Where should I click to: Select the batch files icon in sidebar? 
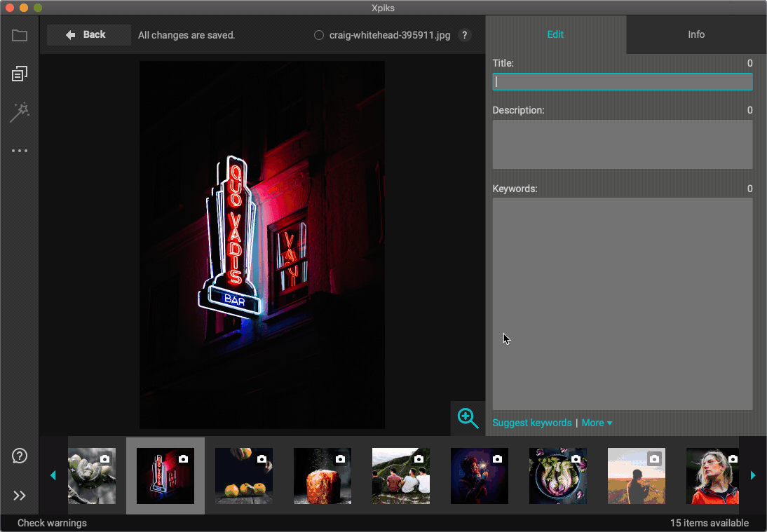[20, 74]
